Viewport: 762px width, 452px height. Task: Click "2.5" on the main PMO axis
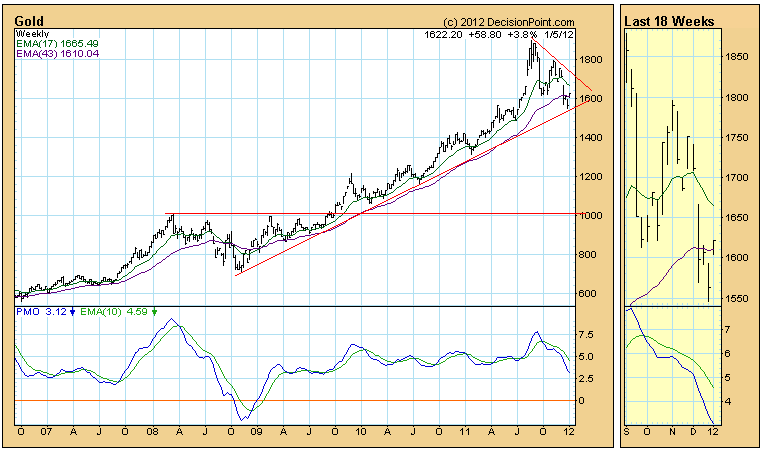586,379
